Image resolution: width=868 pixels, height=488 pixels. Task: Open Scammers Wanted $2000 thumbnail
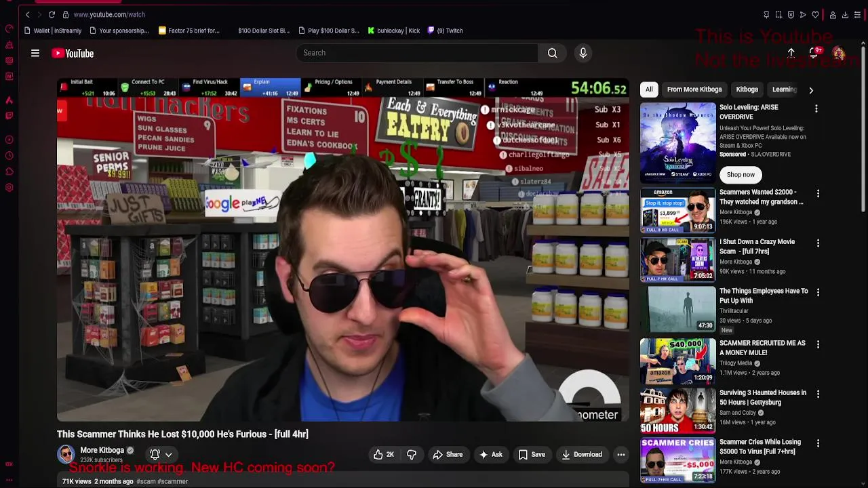pos(677,211)
